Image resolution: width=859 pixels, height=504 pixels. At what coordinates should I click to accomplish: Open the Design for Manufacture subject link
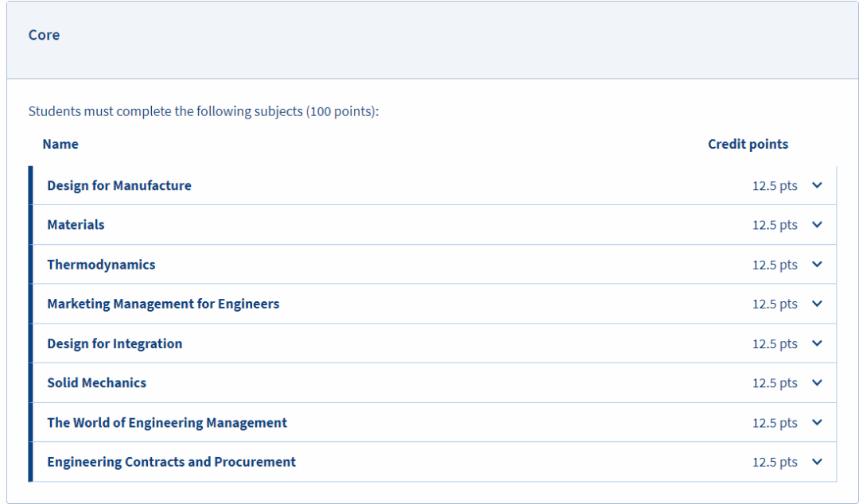pos(119,185)
